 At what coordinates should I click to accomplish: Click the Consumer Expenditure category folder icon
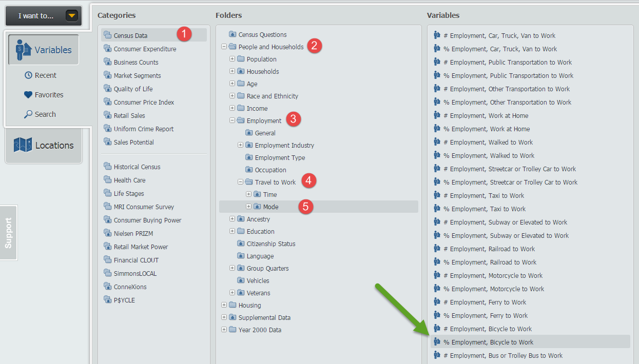coord(107,49)
